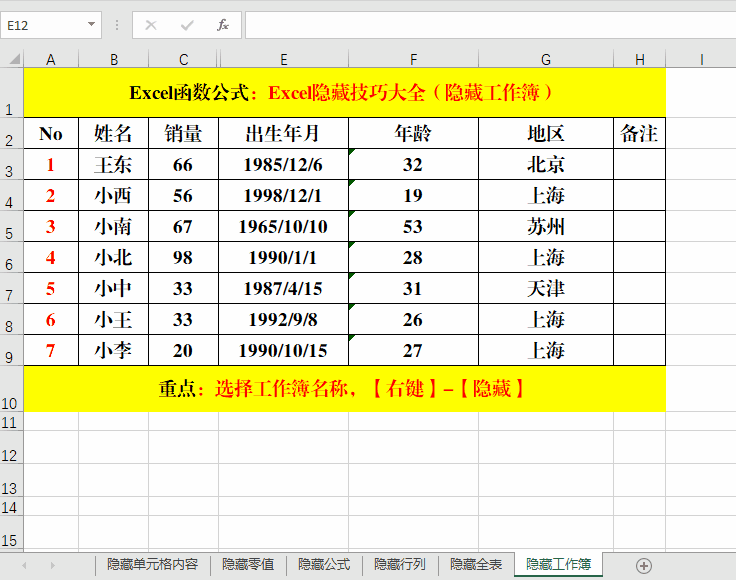
Task: Click the cancel entry X icon
Action: [x=151, y=25]
